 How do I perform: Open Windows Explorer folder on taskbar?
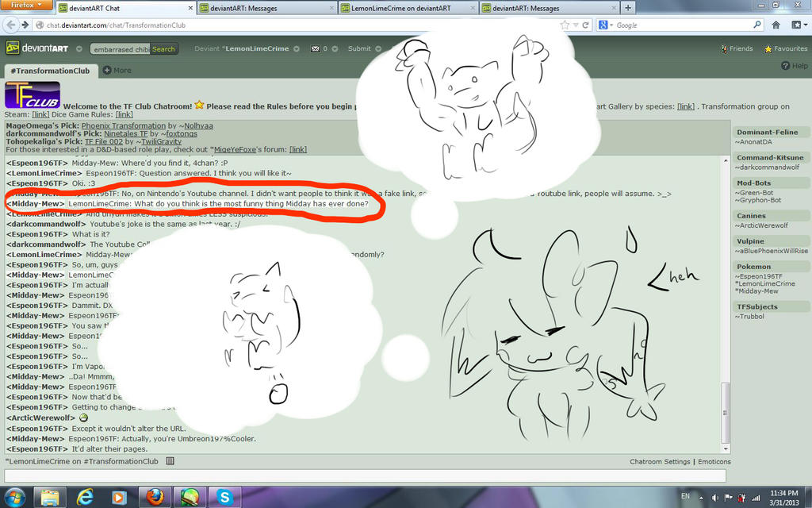tap(50, 497)
